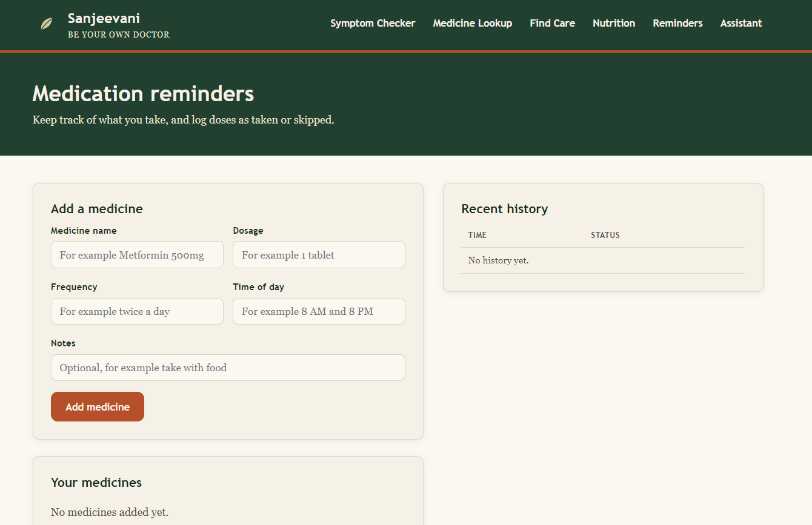The height and width of the screenshot is (525, 812).
Task: Click the 'No history yet.' row
Action: point(603,260)
